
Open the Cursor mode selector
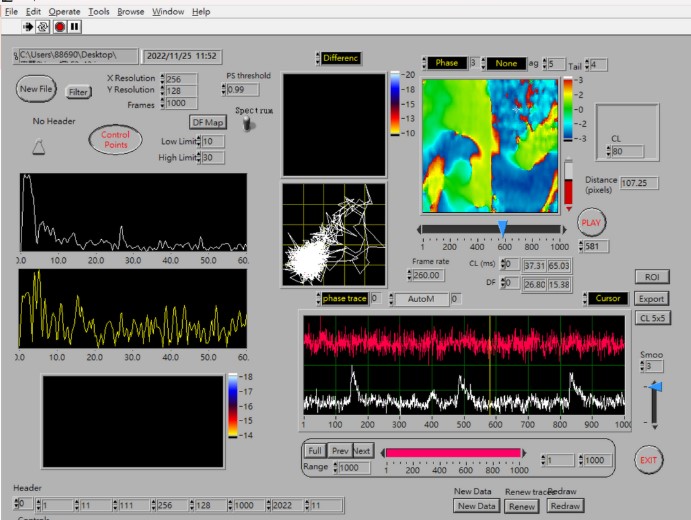(x=607, y=298)
